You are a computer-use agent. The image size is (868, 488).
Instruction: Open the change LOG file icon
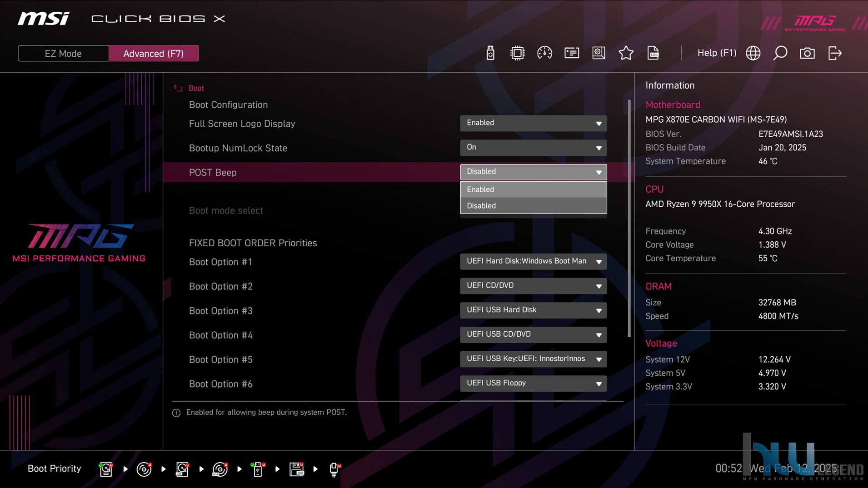653,53
